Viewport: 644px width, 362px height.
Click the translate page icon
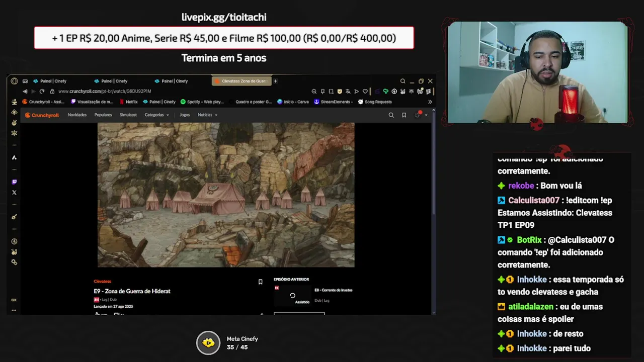(x=348, y=92)
